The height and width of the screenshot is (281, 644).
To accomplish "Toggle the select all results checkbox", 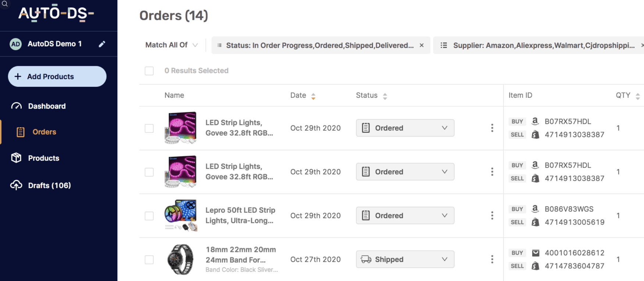I will pyautogui.click(x=149, y=71).
